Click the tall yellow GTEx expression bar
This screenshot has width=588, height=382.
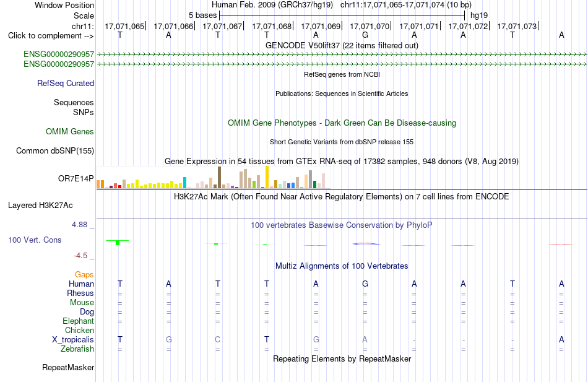pyautogui.click(x=267, y=176)
